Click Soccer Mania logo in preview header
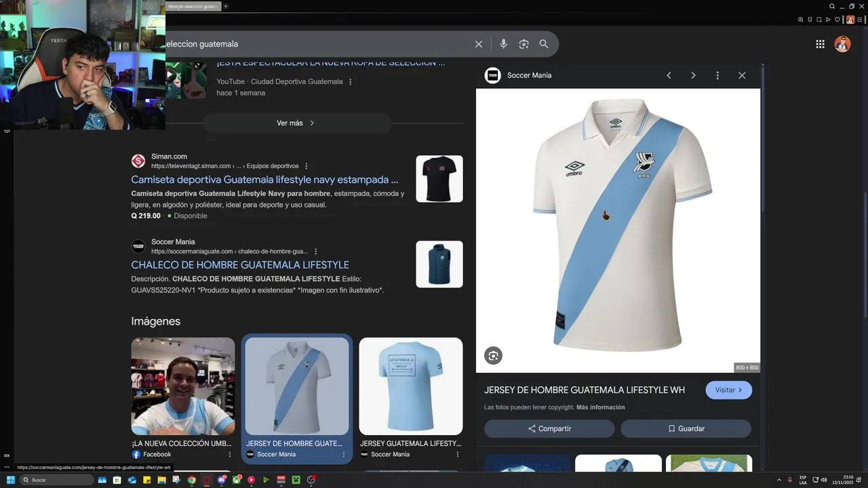This screenshot has width=868, height=488. (x=492, y=75)
